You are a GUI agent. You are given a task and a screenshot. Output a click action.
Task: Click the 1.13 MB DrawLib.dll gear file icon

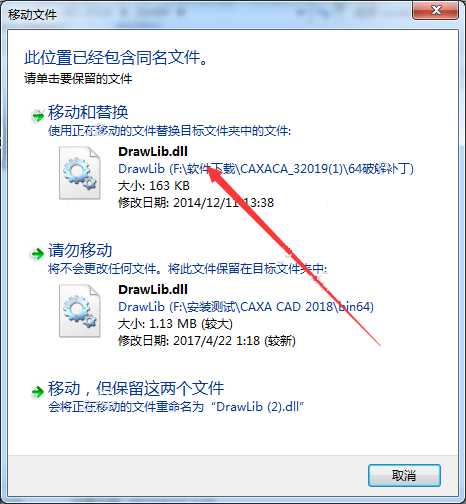click(80, 311)
